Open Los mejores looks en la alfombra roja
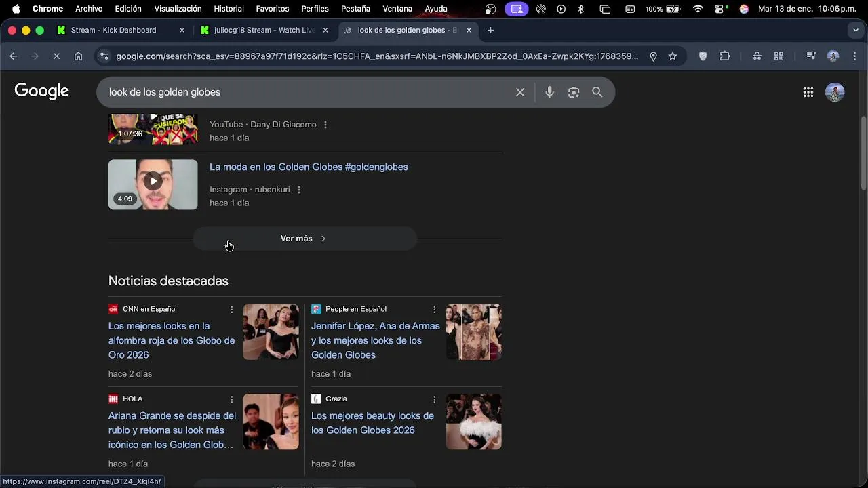The image size is (868, 488). tap(172, 340)
